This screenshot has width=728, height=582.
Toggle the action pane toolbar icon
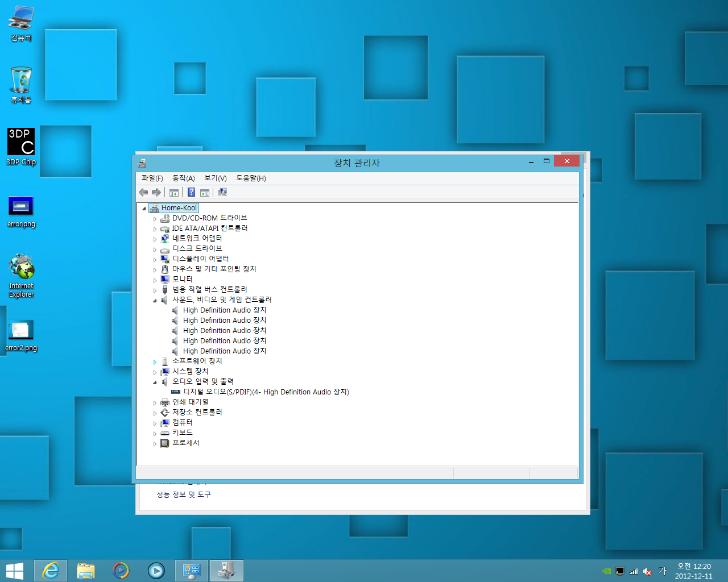pos(205,193)
